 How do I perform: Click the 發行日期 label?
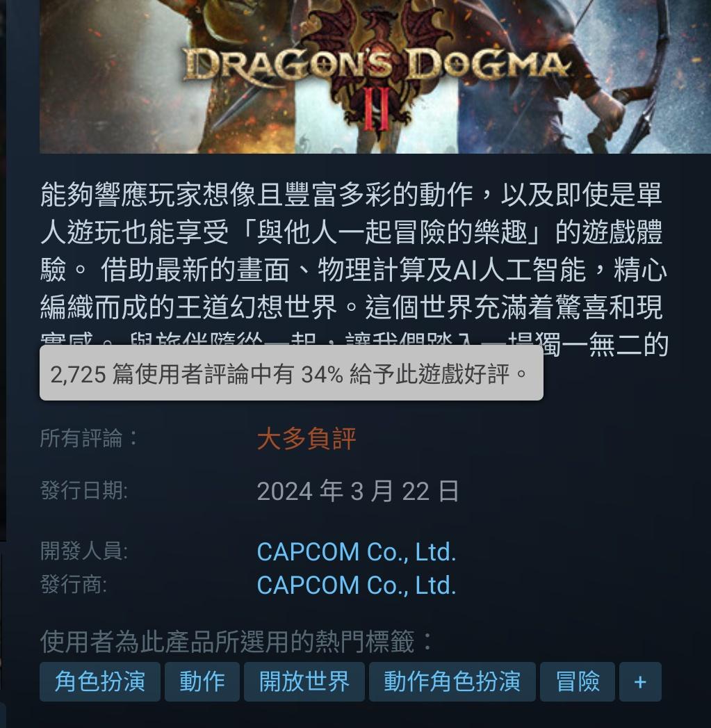[x=84, y=490]
